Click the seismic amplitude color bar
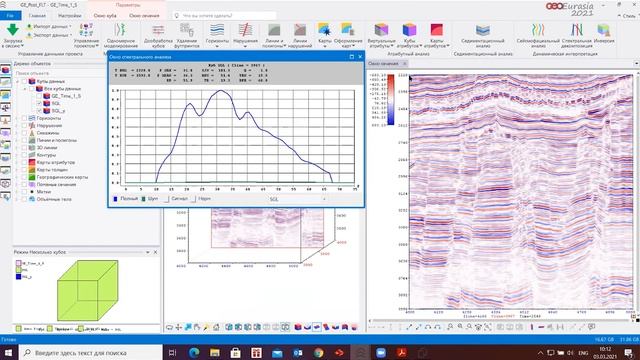This screenshot has width=640, height=360. [391, 100]
